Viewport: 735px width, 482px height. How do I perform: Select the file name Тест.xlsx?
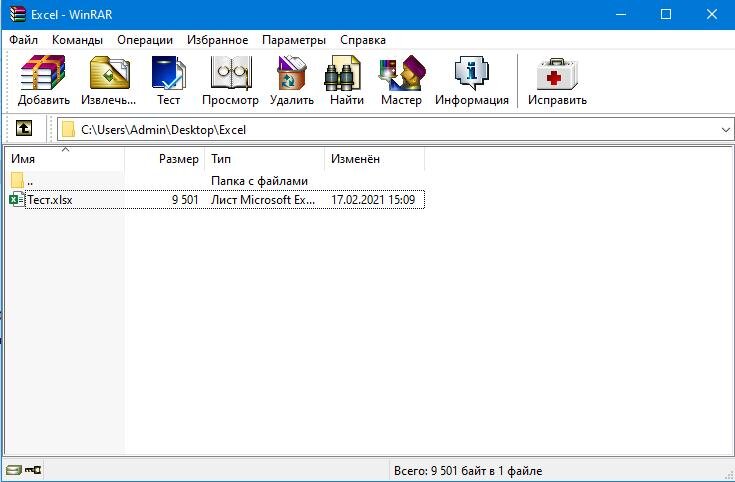click(x=50, y=200)
